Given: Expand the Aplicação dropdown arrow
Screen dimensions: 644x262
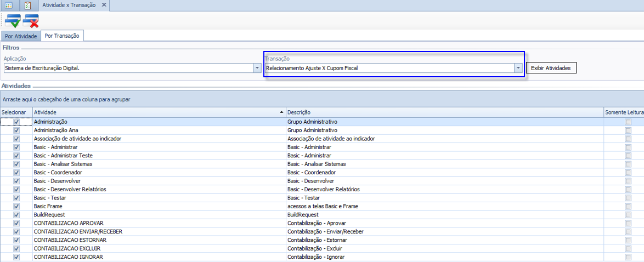Looking at the screenshot, I should [x=257, y=68].
